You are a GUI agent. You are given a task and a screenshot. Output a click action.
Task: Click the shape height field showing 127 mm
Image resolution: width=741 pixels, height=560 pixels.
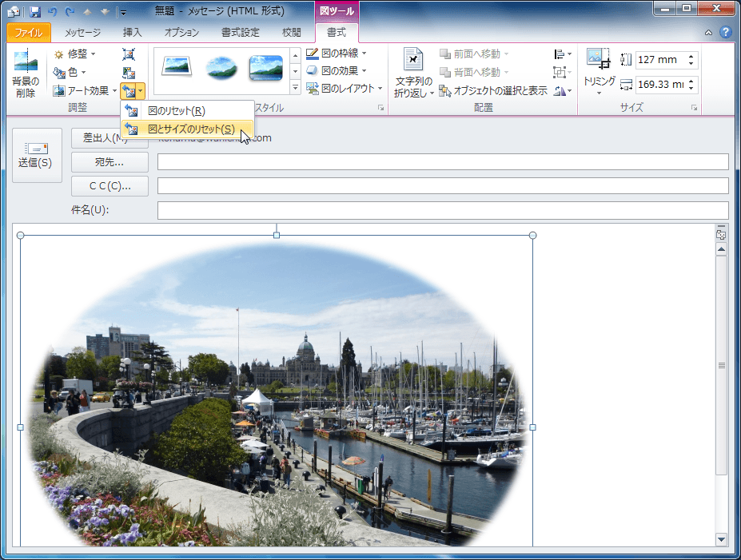pos(659,60)
